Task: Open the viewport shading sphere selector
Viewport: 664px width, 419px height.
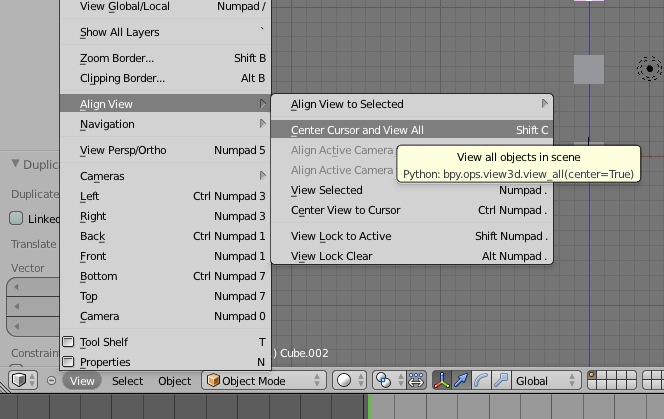Action: pyautogui.click(x=350, y=380)
